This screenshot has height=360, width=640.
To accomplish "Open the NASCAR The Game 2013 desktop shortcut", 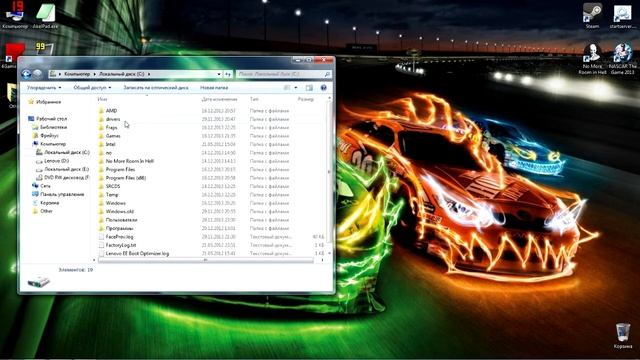I will coord(622,59).
